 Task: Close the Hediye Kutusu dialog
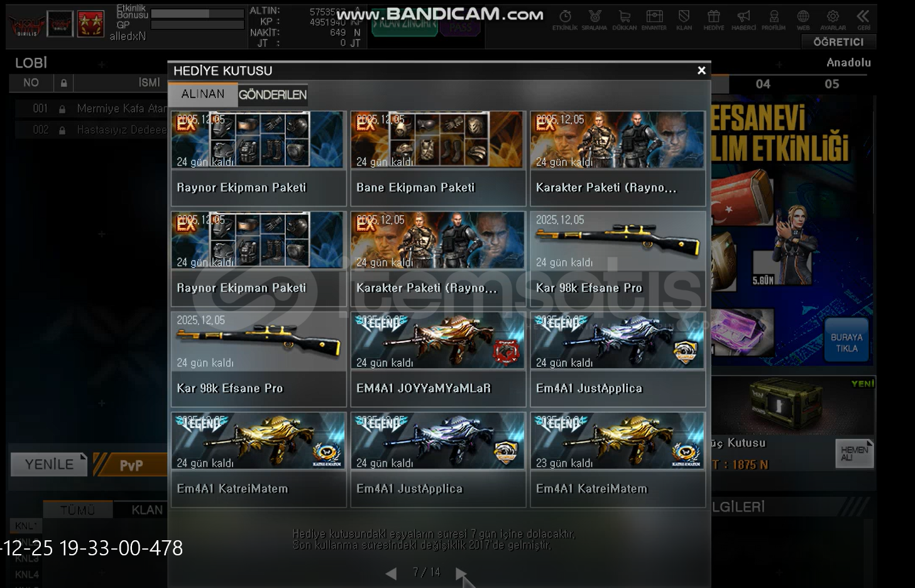[701, 70]
